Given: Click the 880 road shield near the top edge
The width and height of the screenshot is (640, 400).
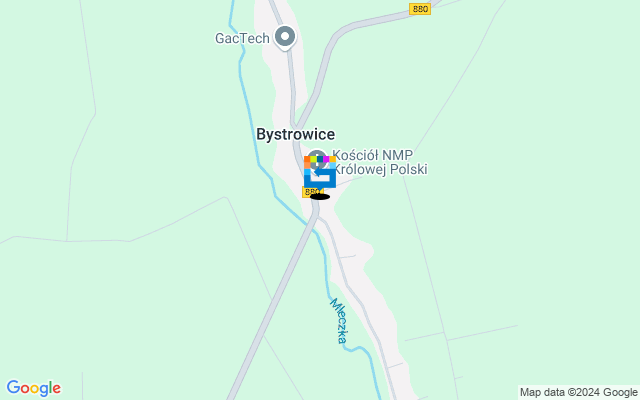Looking at the screenshot, I should [x=420, y=9].
